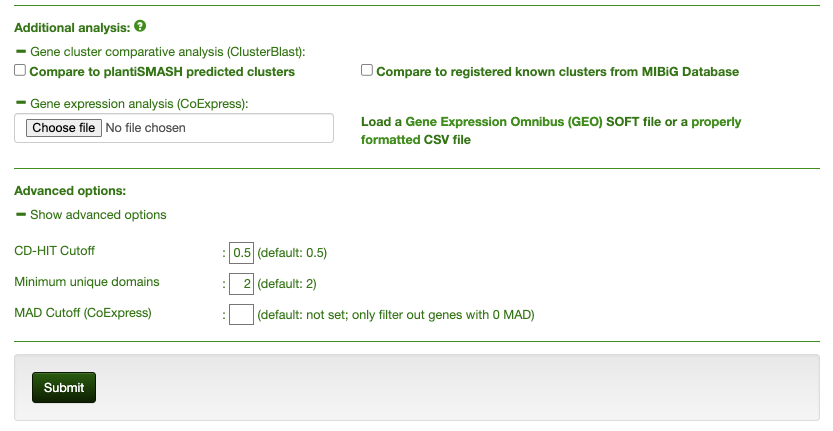Focus the Minimum unique domains input box

point(241,284)
